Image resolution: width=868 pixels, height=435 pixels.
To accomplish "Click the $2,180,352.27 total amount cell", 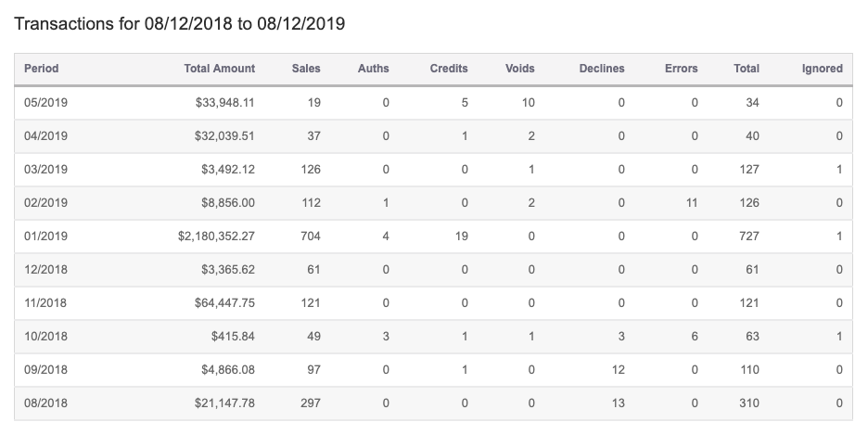I will (216, 237).
